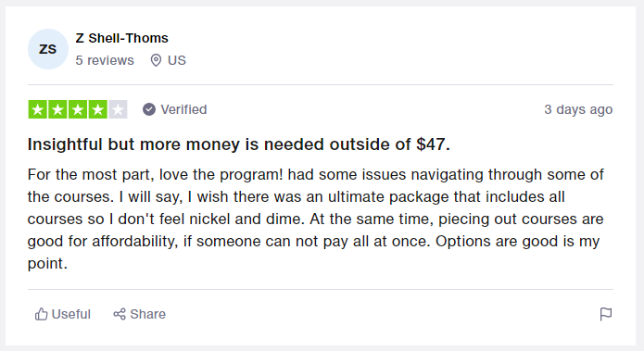Select the US country label
The width and height of the screenshot is (644, 351).
177,60
